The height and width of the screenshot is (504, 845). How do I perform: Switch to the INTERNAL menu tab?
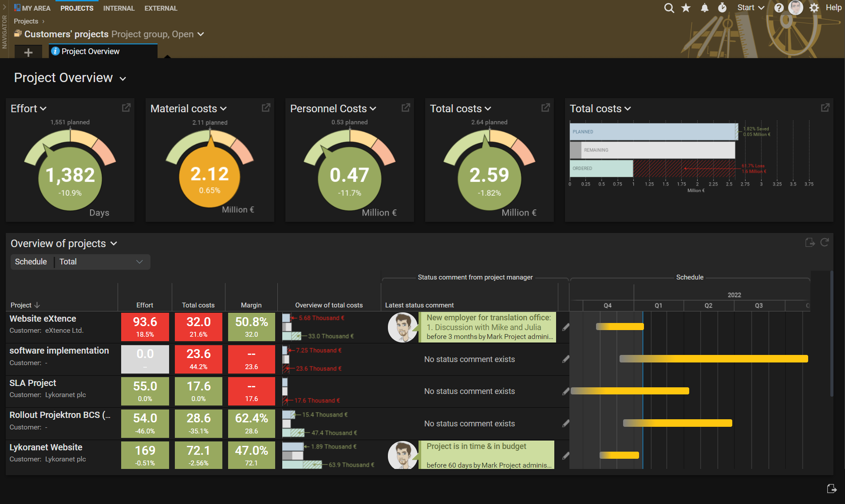click(118, 8)
